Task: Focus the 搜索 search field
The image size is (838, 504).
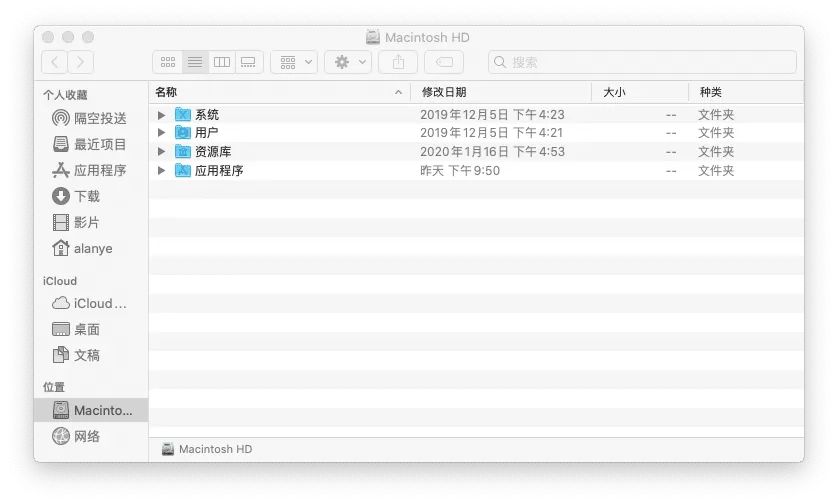Action: click(642, 62)
